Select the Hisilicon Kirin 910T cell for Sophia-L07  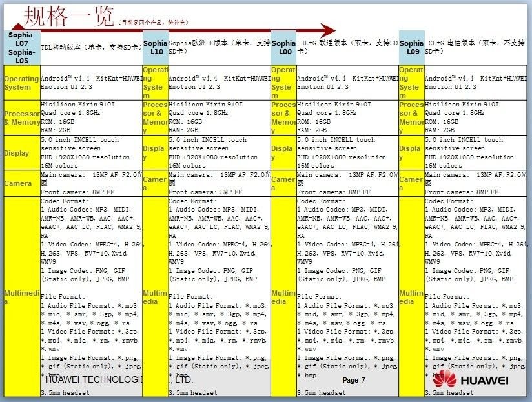pos(91,117)
